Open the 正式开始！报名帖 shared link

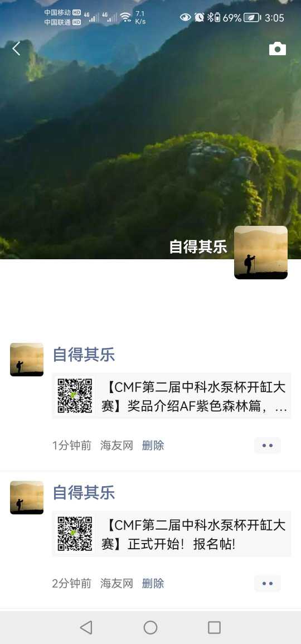(x=172, y=534)
